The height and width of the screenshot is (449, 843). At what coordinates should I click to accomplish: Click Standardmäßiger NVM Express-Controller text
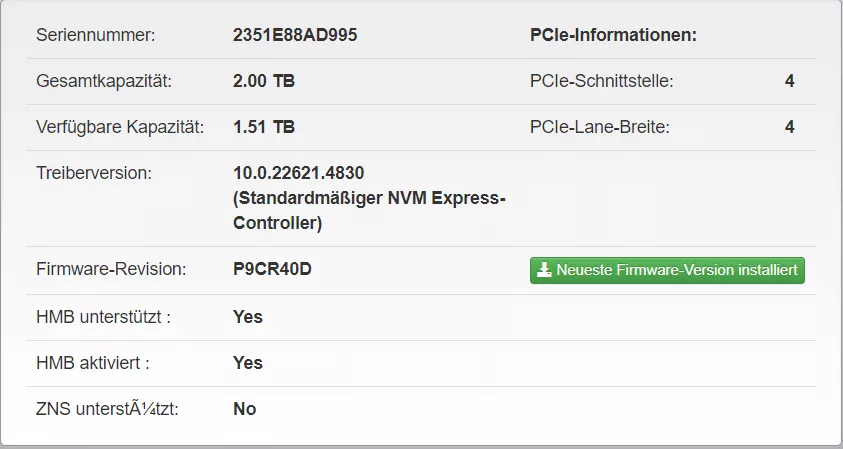pos(369,210)
